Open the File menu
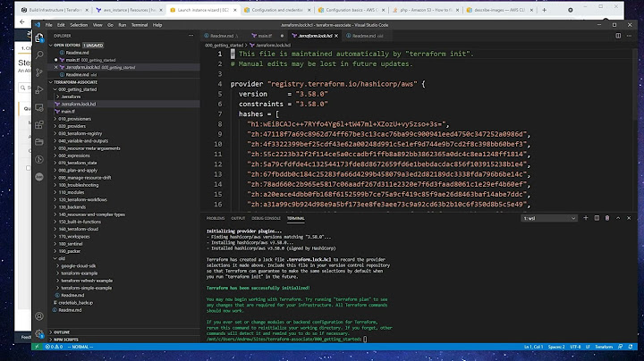Image resolution: width=644 pixels, height=361 pixels. click(x=49, y=25)
